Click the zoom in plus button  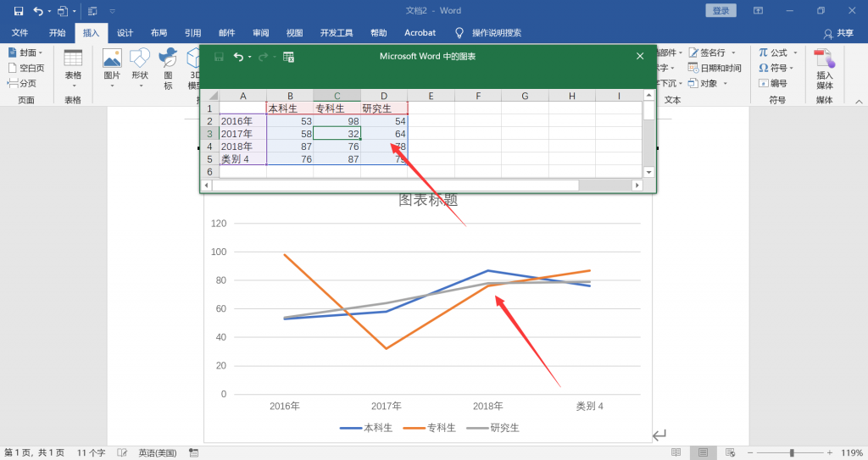[829, 453]
